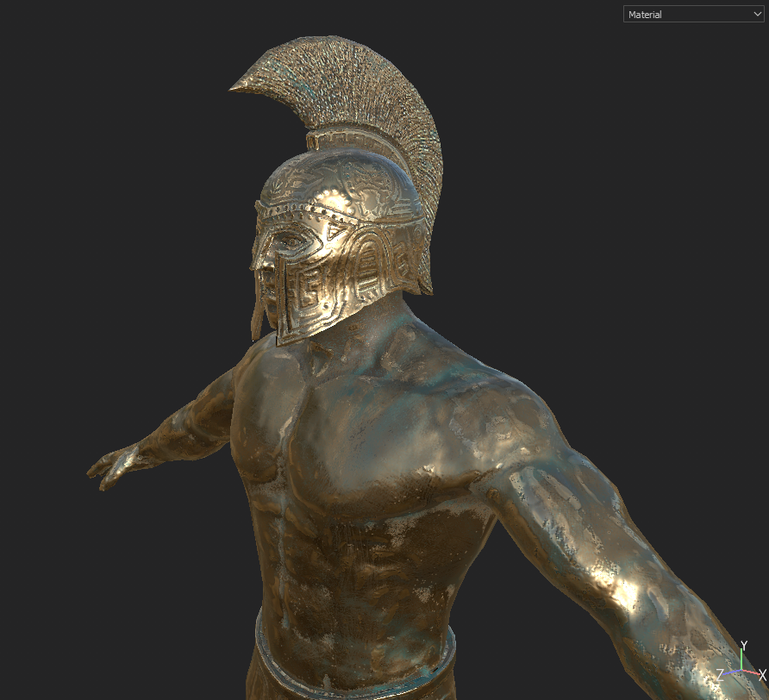Viewport: 769px width, 700px height.
Task: Click the X axis label on gizmo
Action: tap(762, 674)
